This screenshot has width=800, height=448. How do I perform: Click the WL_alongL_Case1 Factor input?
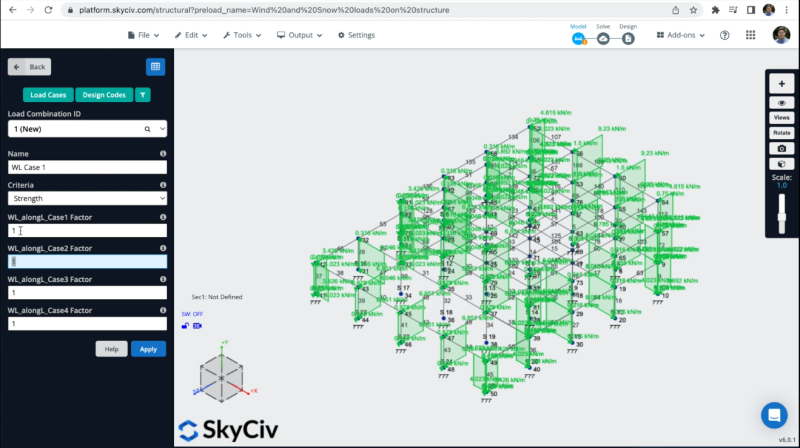pyautogui.click(x=87, y=231)
